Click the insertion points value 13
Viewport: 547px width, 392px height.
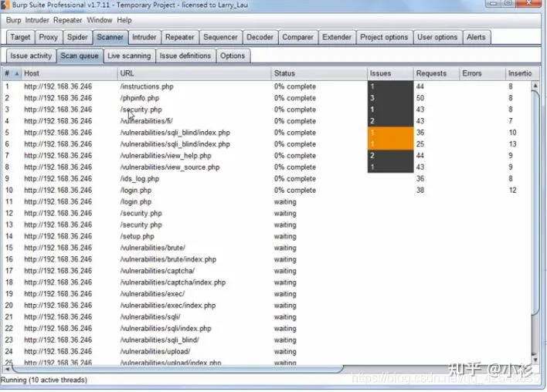512,144
